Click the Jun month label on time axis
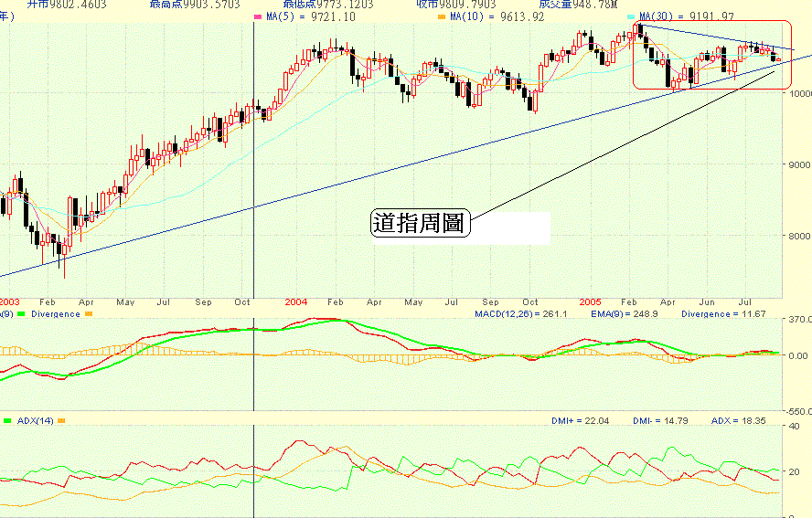 (x=707, y=302)
